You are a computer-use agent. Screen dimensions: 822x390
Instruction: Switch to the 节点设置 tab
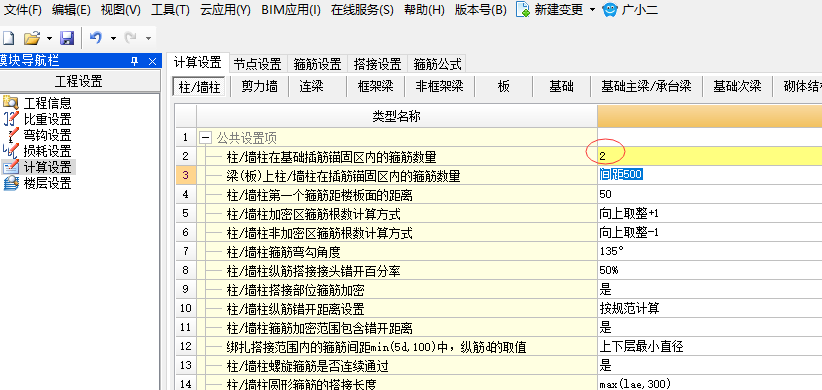click(257, 64)
